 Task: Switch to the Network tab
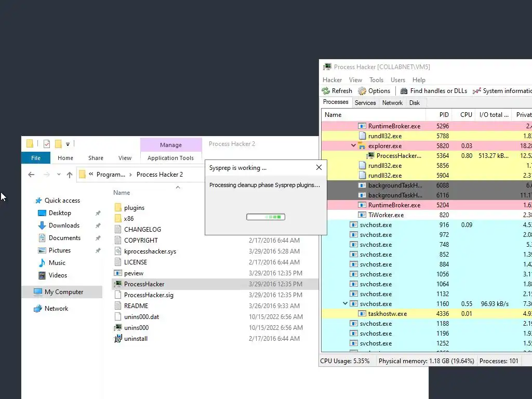tap(392, 102)
